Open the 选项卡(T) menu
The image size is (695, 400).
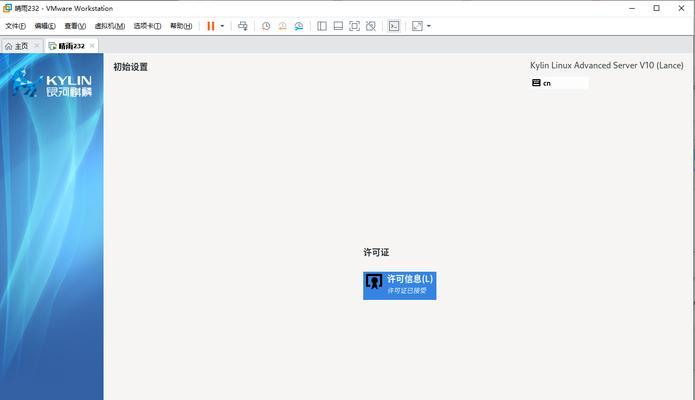point(147,26)
